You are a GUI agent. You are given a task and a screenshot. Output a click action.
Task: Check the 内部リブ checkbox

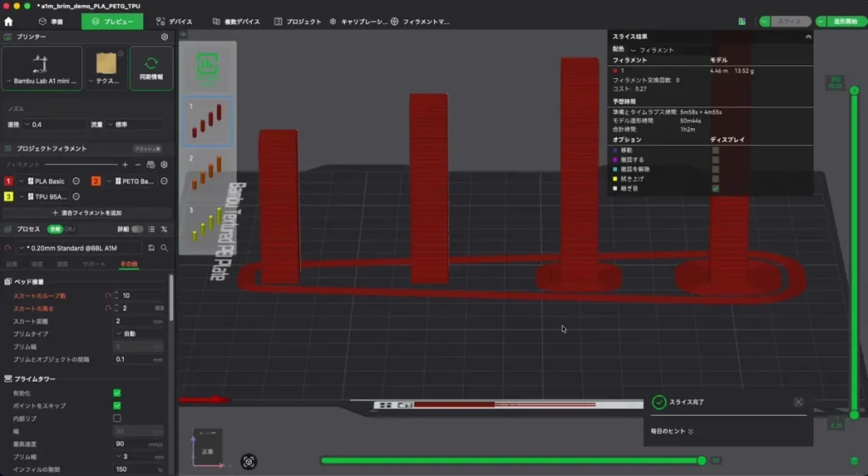click(x=117, y=418)
